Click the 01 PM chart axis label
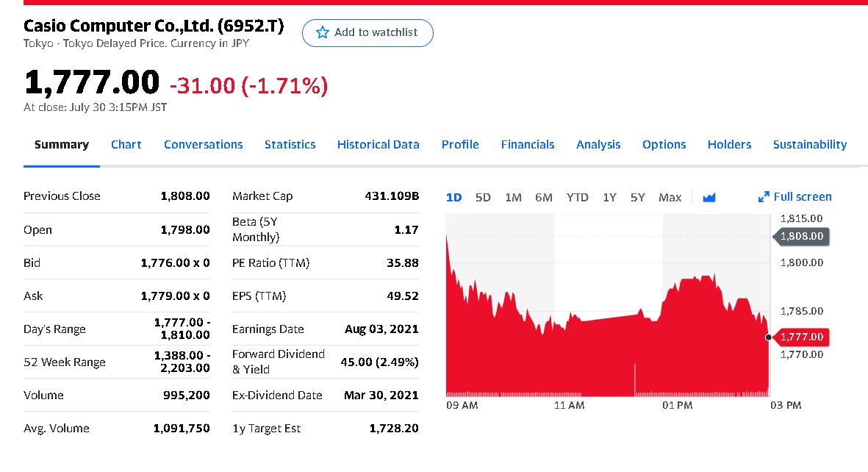This screenshot has width=868, height=472. pos(677,406)
